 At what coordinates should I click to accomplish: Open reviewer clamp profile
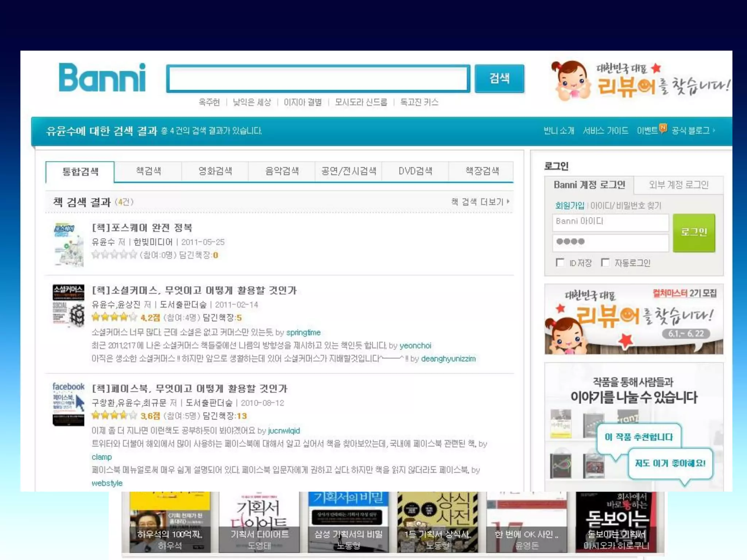point(102,457)
